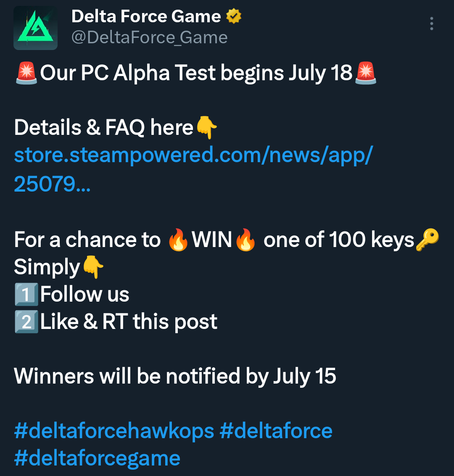Screen dimensions: 454x476
Task: Click the fire emoji before WIN
Action: (178, 240)
